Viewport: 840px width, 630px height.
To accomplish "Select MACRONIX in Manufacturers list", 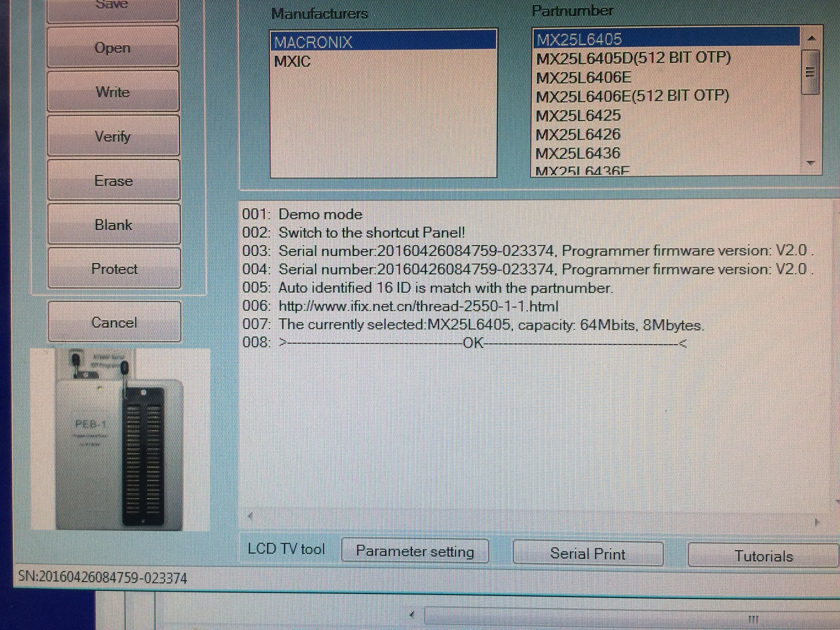I will pyautogui.click(x=383, y=42).
